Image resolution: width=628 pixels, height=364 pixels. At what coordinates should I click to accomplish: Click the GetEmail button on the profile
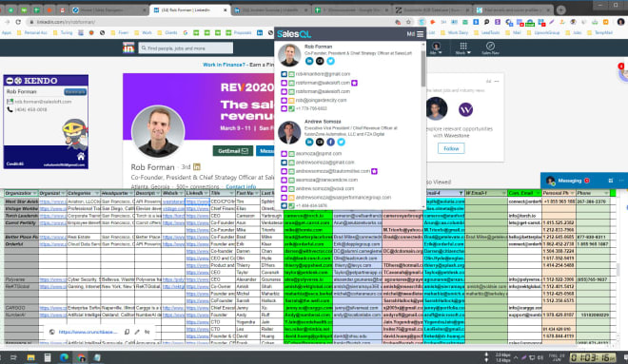[233, 151]
